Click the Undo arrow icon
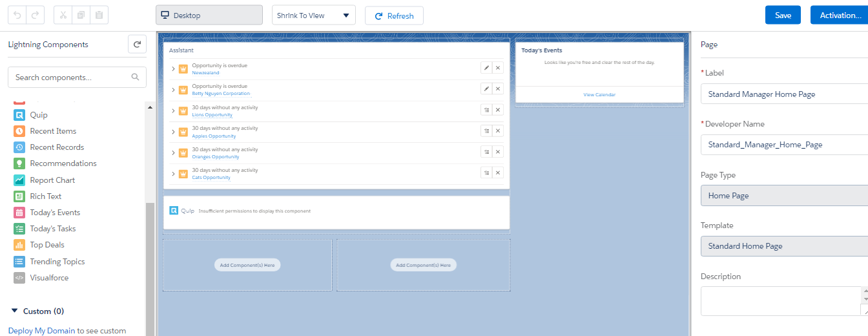The height and width of the screenshot is (336, 868). (x=17, y=15)
